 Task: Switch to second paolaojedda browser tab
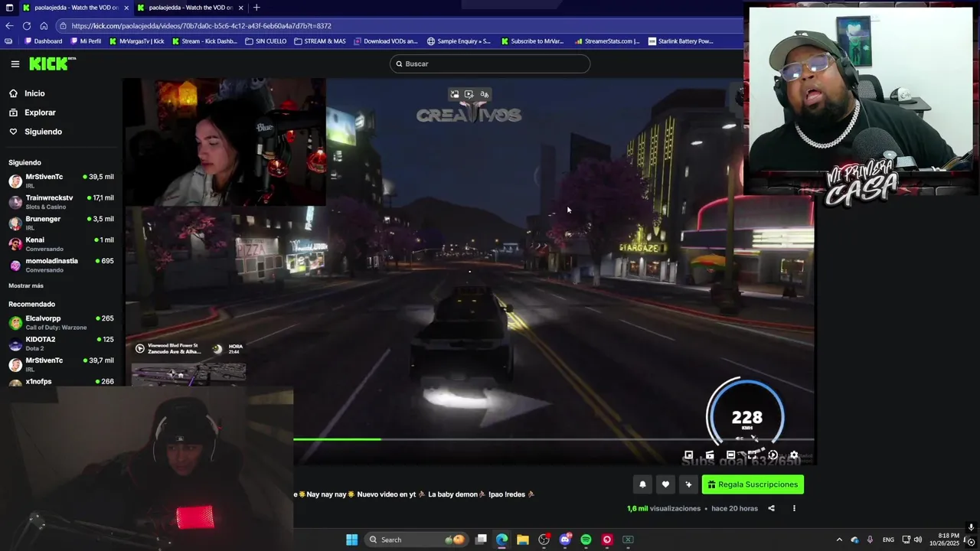click(190, 8)
